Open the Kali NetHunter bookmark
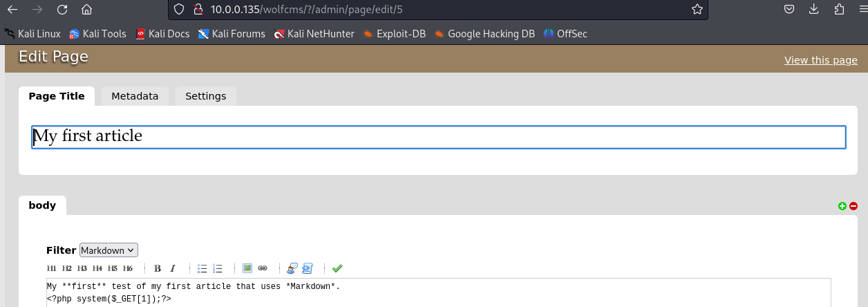Image resolution: width=868 pixels, height=307 pixels. pyautogui.click(x=314, y=33)
